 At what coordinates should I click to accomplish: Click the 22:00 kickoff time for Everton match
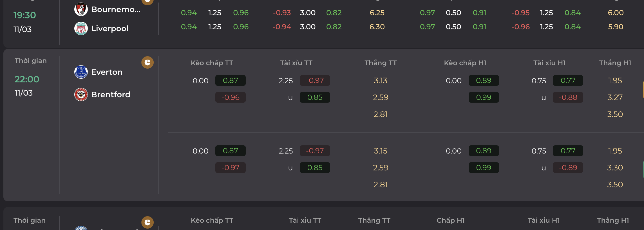click(27, 79)
